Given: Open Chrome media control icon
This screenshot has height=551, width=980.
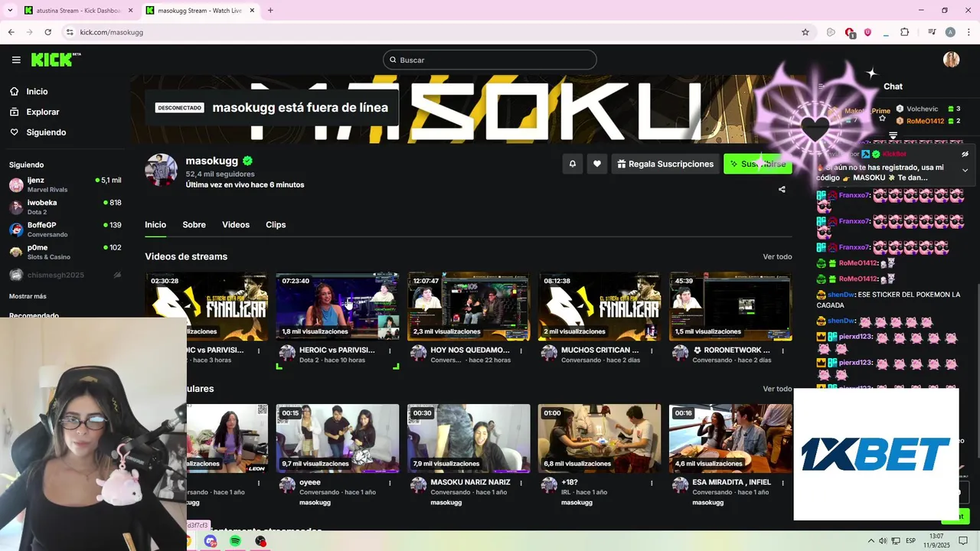Looking at the screenshot, I should pyautogui.click(x=932, y=32).
